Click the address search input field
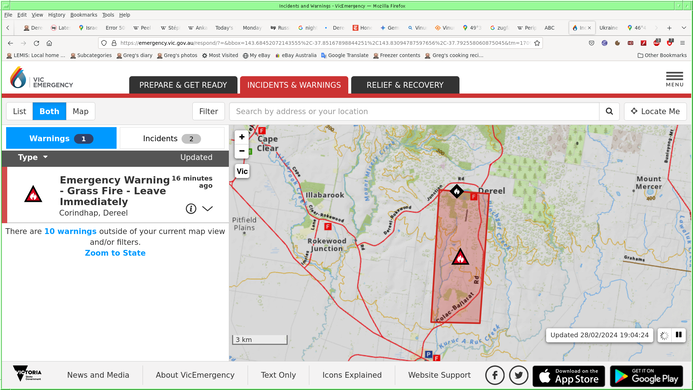 point(415,111)
